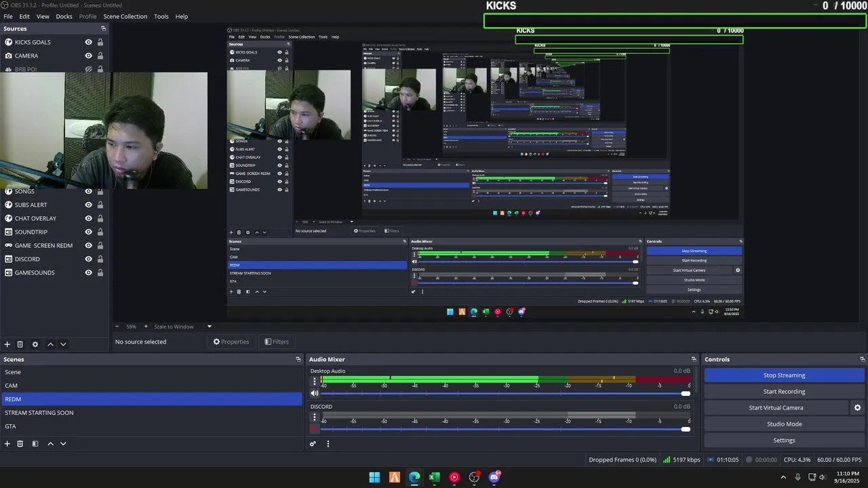The width and height of the screenshot is (868, 488).
Task: Open the View menu
Action: point(43,16)
